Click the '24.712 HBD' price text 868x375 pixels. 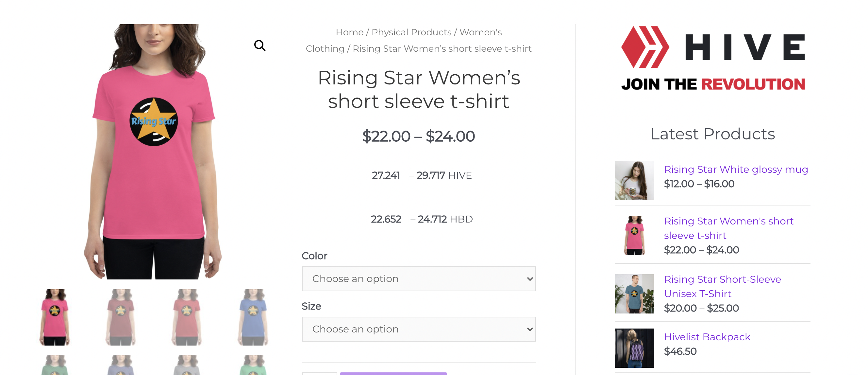445,219
